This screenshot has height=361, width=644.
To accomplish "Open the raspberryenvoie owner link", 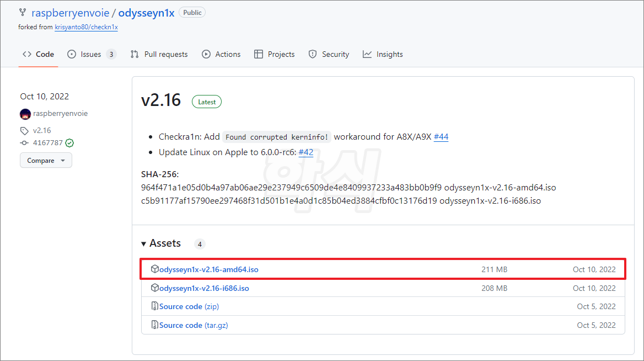I will click(x=70, y=13).
